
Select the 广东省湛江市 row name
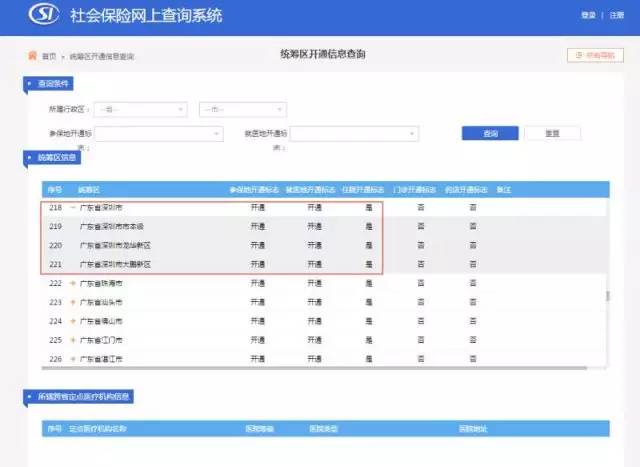click(x=101, y=359)
